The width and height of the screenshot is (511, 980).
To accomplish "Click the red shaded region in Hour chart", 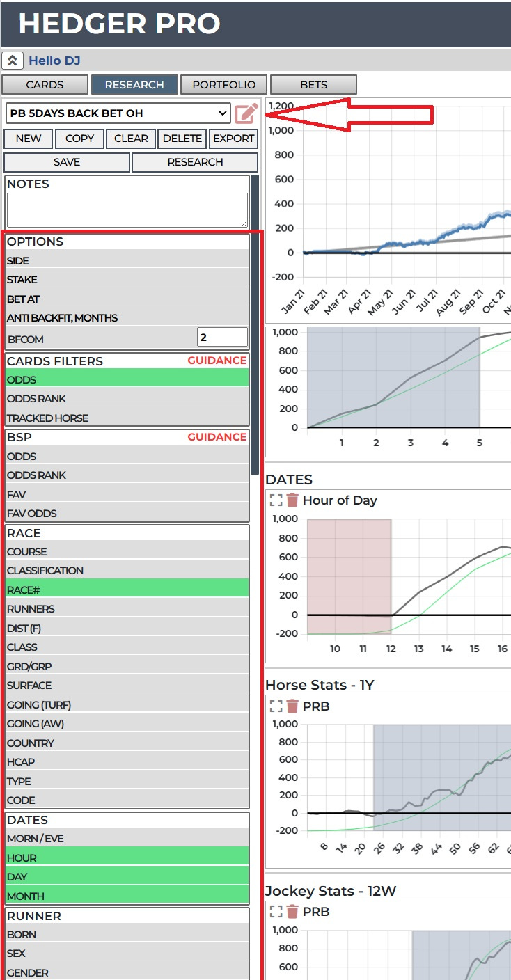I will coord(349,576).
